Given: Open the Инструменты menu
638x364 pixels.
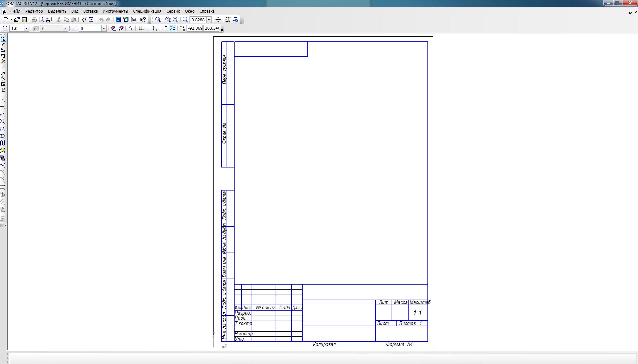Looking at the screenshot, I should click(115, 11).
